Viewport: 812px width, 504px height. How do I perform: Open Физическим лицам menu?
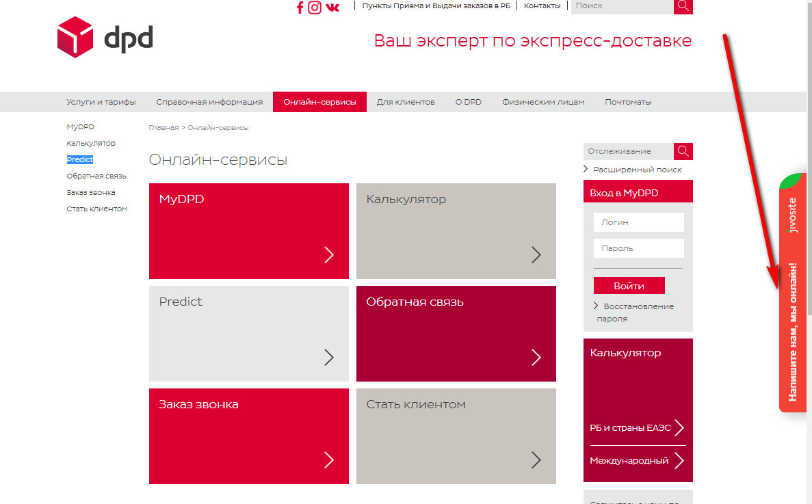[543, 102]
